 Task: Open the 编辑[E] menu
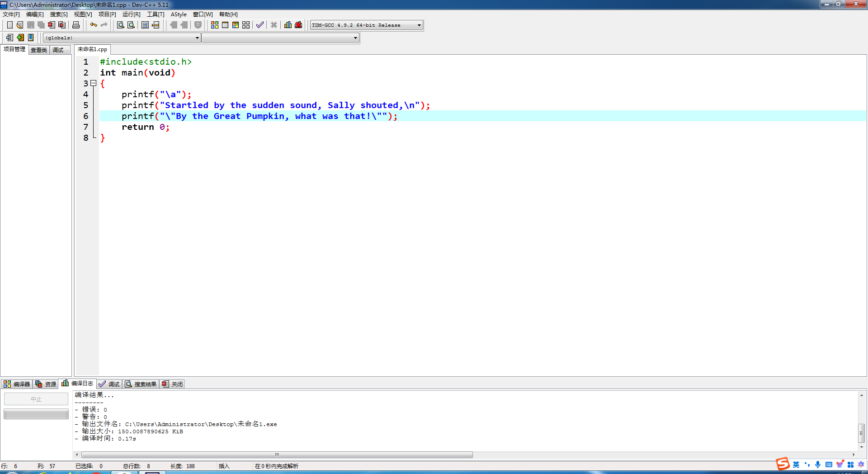(35, 14)
